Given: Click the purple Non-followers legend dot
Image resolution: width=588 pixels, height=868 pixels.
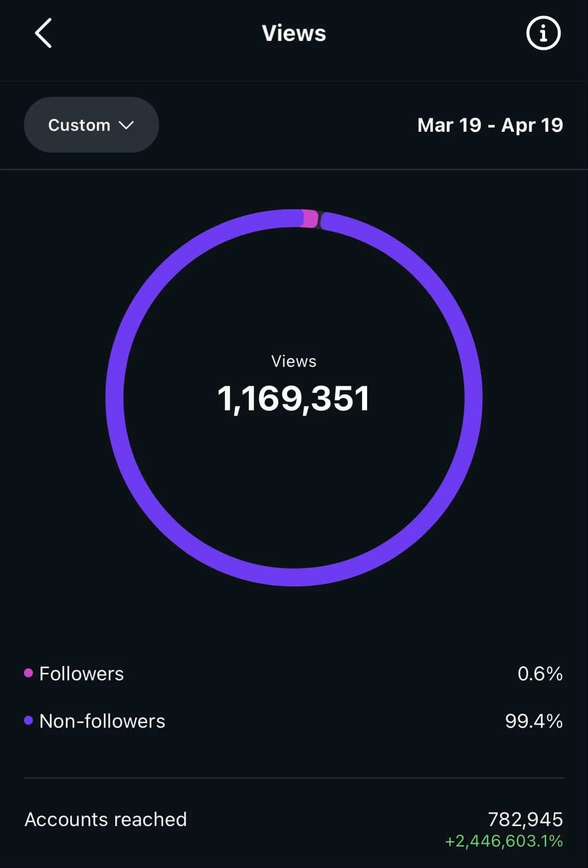Looking at the screenshot, I should coord(28,720).
